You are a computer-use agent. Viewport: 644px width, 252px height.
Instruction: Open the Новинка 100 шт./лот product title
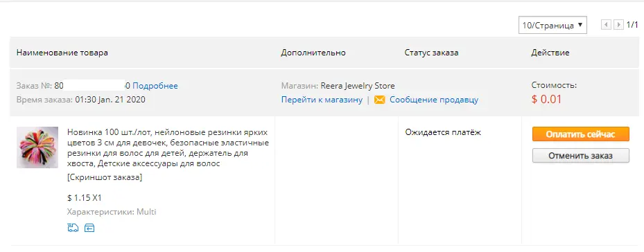click(x=168, y=147)
